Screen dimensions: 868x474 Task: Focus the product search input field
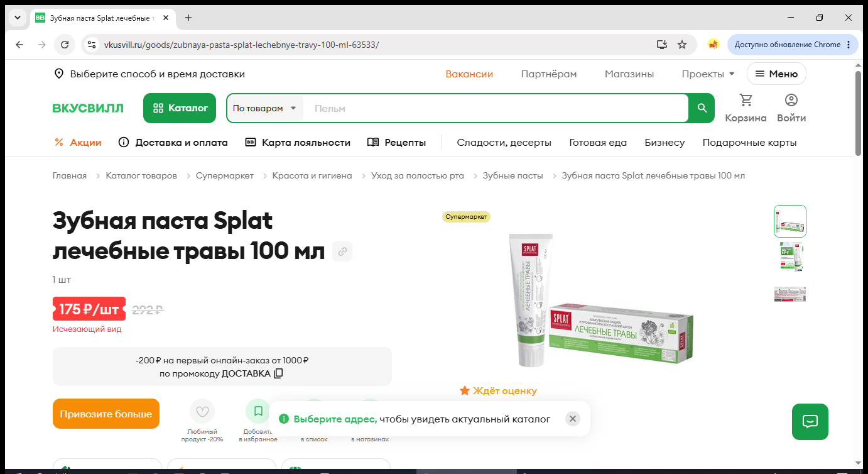click(496, 108)
